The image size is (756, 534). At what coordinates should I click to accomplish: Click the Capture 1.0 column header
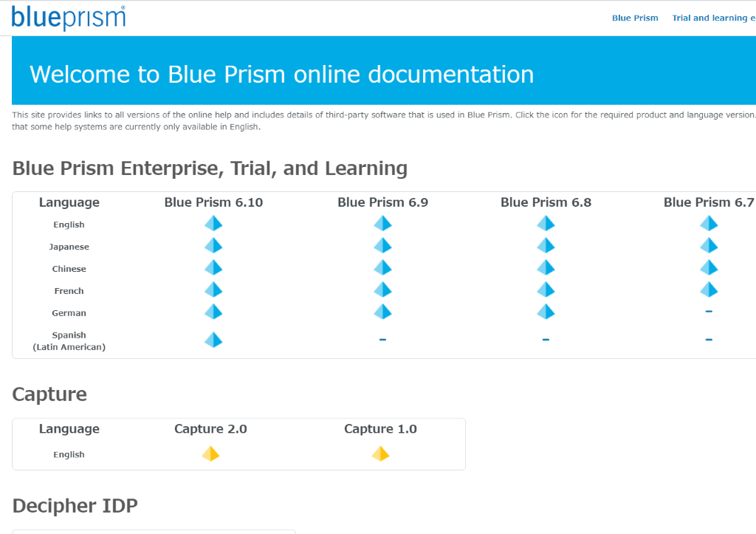pos(380,429)
